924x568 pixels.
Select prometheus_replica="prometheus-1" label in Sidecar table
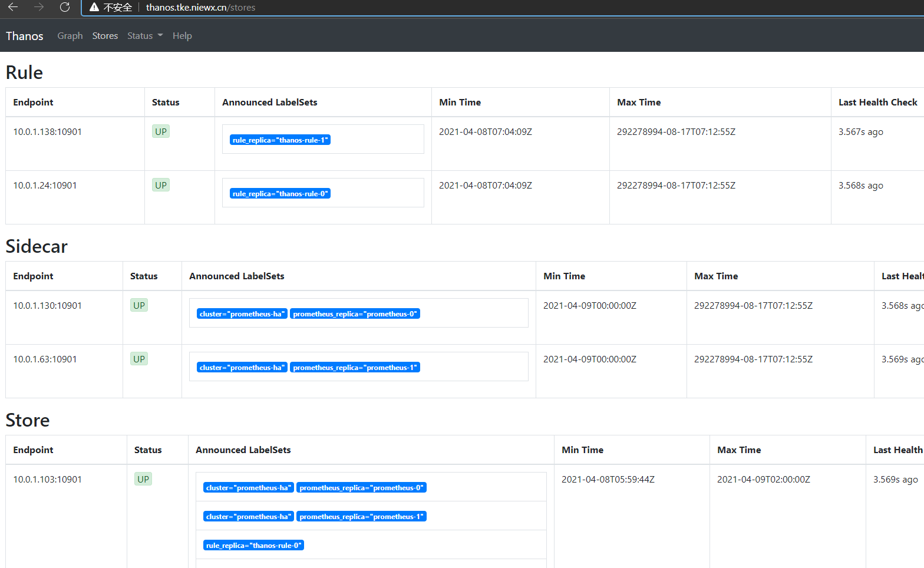click(355, 367)
